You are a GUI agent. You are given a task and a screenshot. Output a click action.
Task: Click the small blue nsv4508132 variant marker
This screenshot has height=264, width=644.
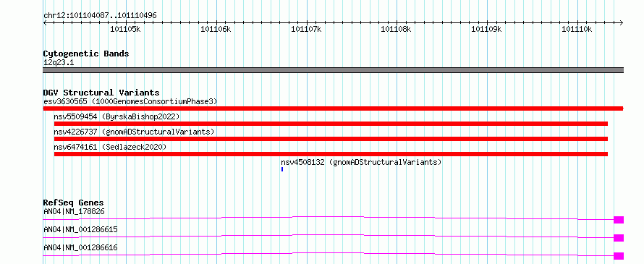tap(282, 169)
